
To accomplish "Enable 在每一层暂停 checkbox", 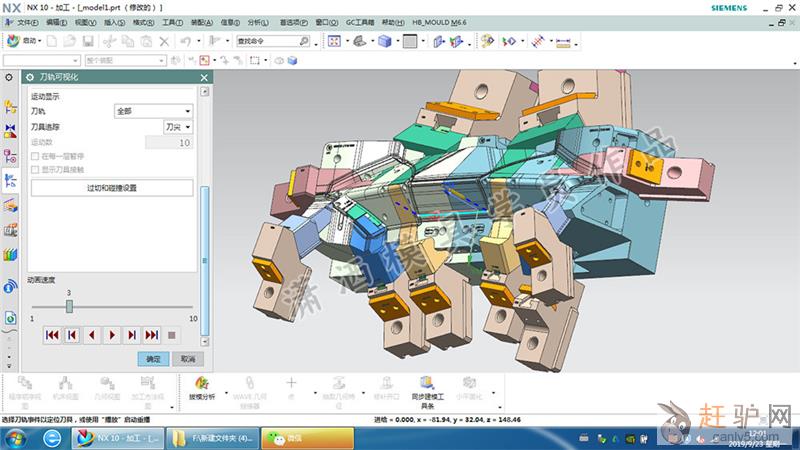I will [x=36, y=157].
